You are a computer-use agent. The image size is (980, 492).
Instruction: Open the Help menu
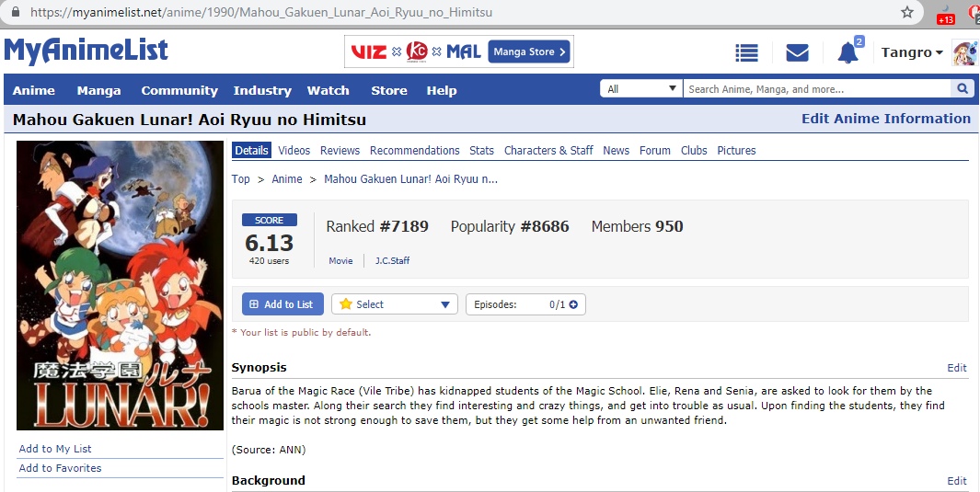442,90
